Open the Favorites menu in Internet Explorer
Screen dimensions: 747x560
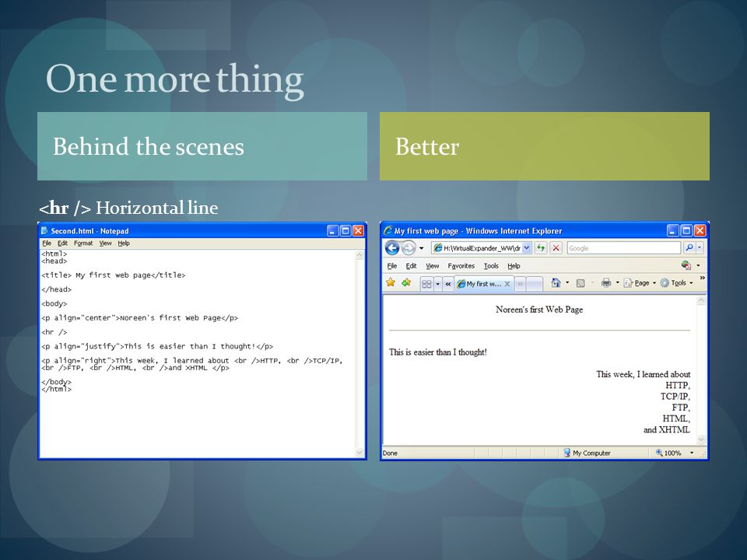click(x=461, y=266)
